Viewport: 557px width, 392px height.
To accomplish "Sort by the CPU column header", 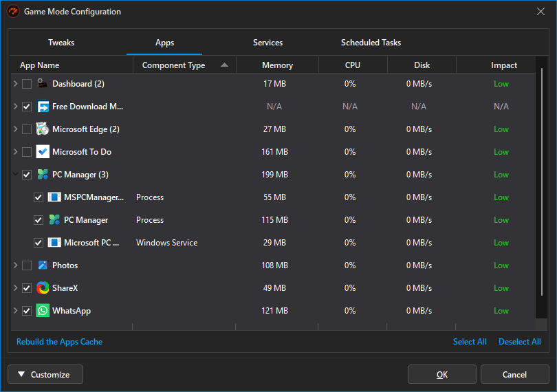I will click(x=353, y=65).
